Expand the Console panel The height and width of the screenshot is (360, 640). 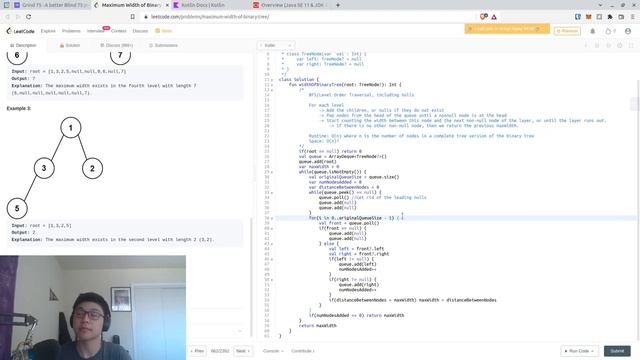(x=273, y=351)
